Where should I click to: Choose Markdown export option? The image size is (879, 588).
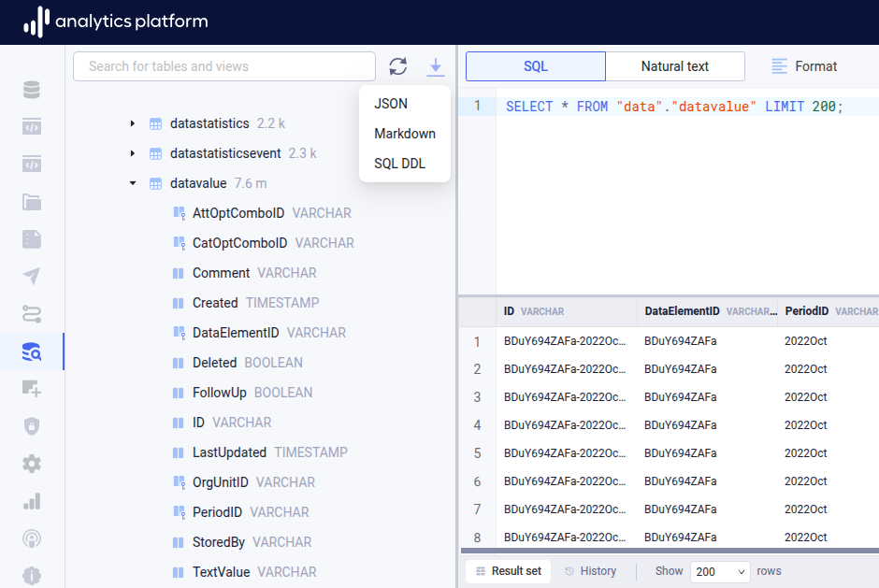(405, 134)
